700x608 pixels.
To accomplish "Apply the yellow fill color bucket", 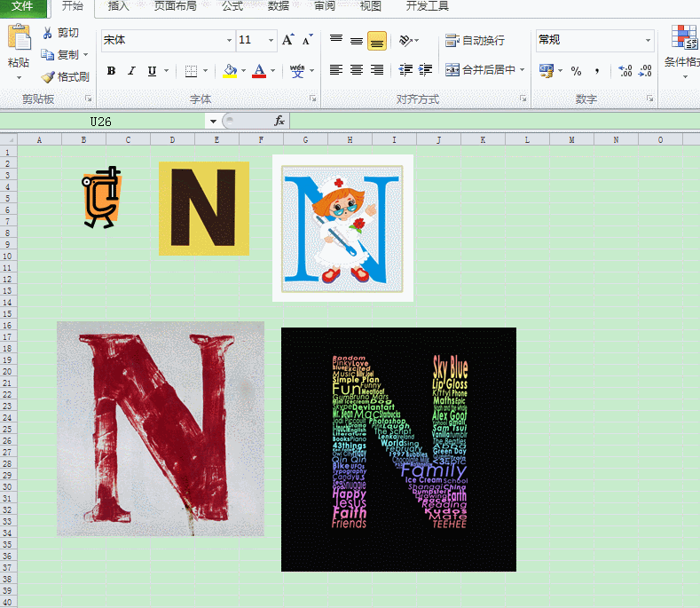I will 230,71.
